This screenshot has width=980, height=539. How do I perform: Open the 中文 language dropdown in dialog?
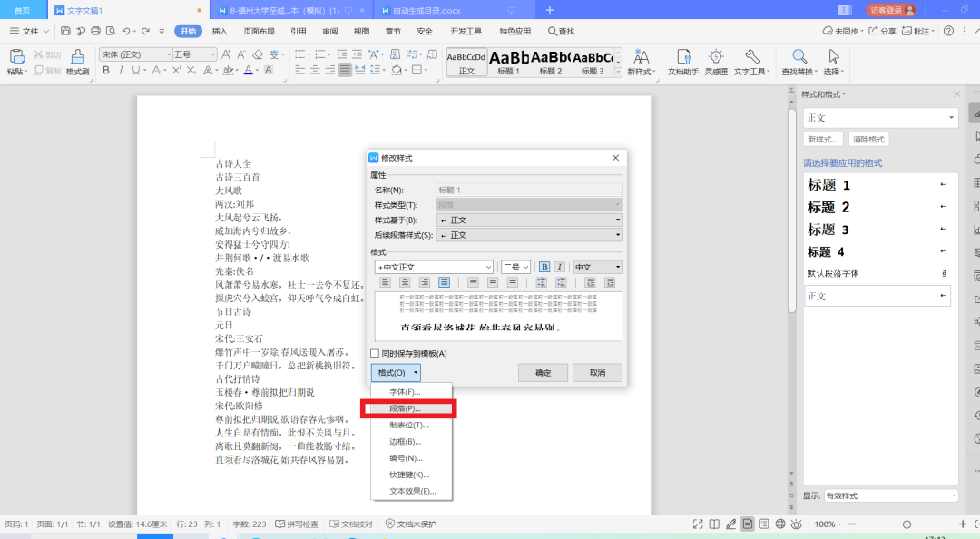click(597, 267)
